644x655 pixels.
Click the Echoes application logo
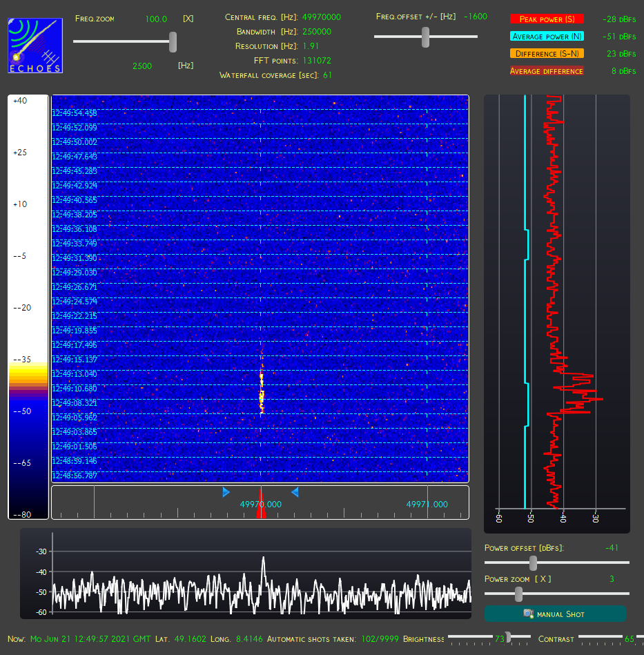coord(35,46)
